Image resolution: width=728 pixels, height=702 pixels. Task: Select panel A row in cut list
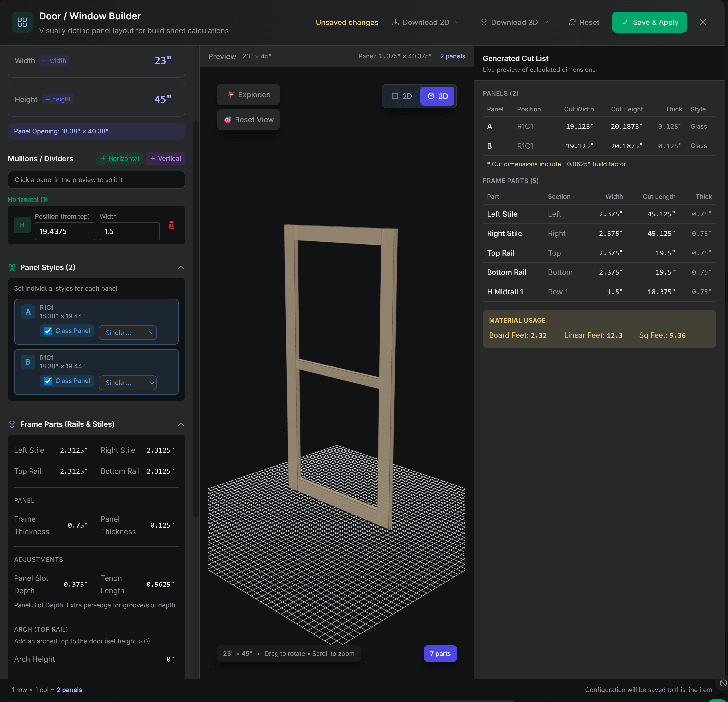pos(599,127)
